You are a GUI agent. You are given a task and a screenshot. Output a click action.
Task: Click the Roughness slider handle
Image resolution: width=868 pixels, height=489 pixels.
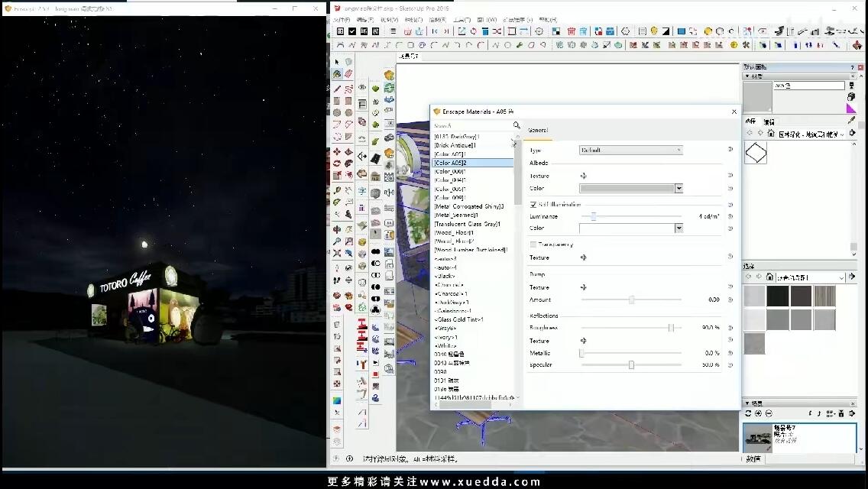(671, 328)
